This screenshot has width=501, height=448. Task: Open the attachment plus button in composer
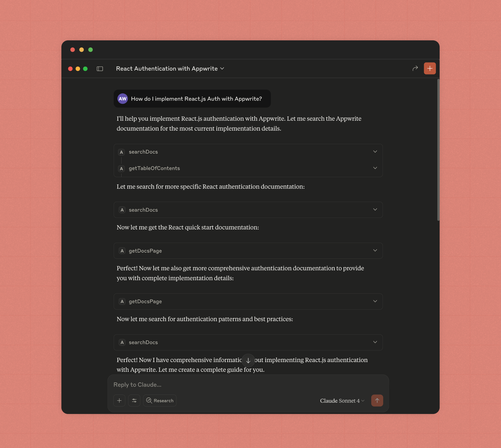(119, 400)
